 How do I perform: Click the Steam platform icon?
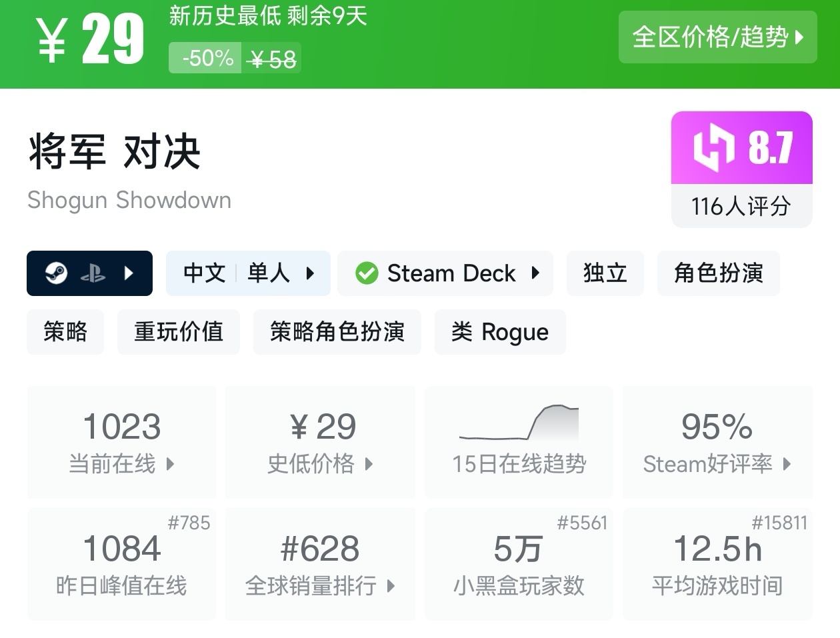(56, 273)
